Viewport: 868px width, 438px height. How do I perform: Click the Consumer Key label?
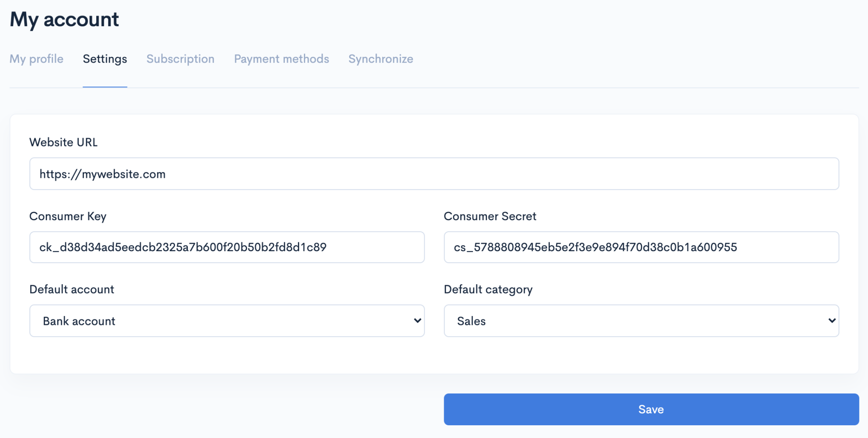(68, 216)
